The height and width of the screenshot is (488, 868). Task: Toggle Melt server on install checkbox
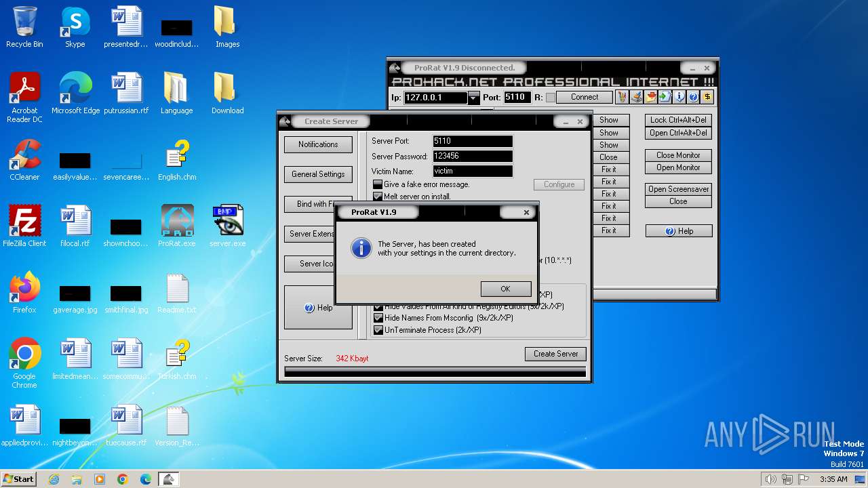[378, 197]
